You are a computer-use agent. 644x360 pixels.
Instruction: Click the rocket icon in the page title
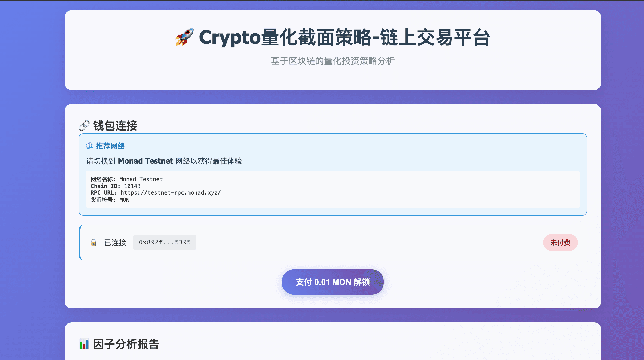pyautogui.click(x=184, y=37)
